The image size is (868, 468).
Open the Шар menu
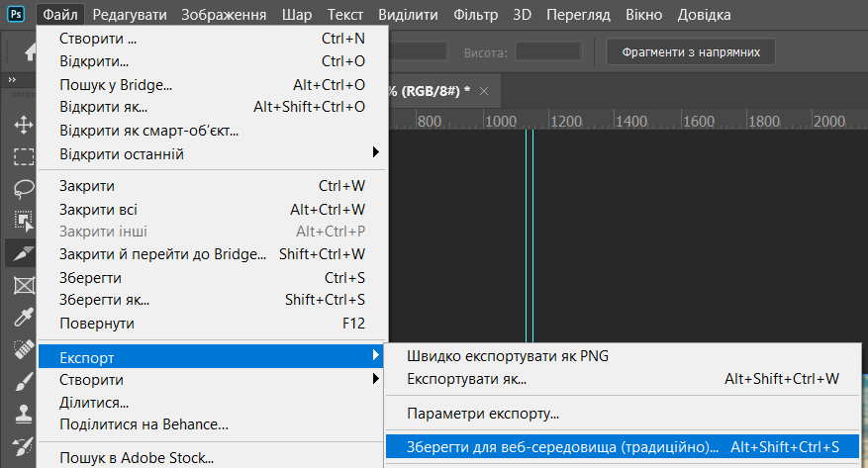coord(297,15)
